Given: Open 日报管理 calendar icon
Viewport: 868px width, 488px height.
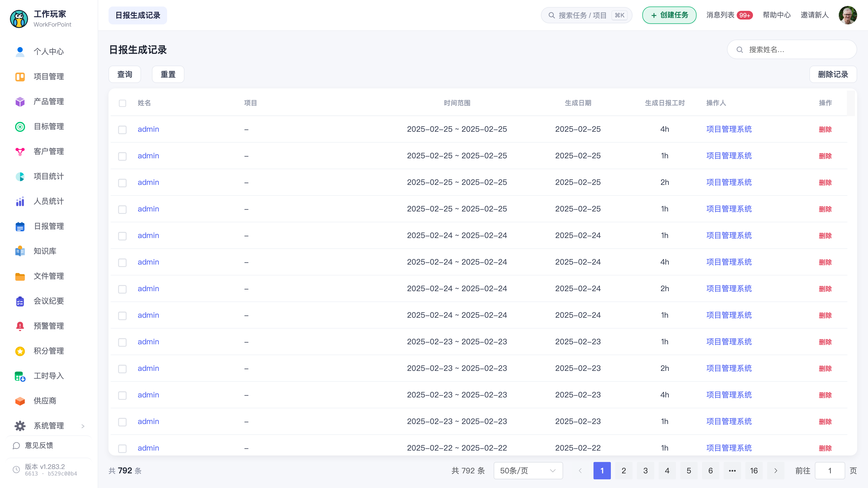Looking at the screenshot, I should tap(20, 226).
